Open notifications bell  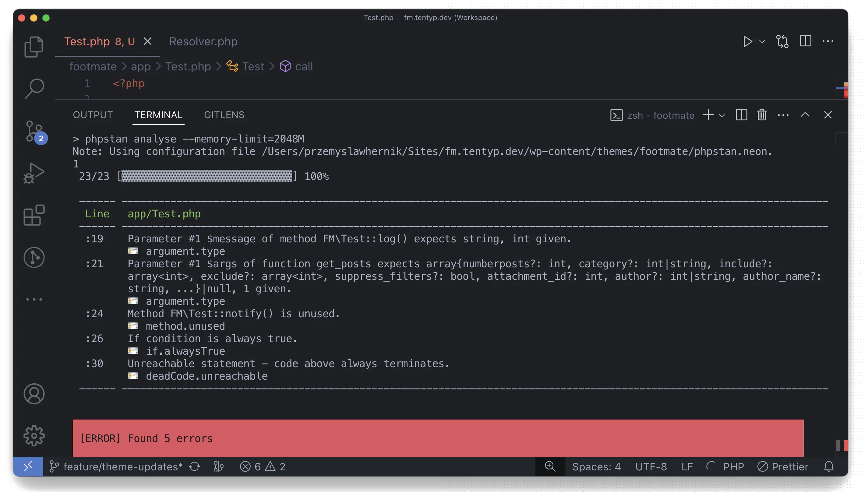click(x=828, y=467)
